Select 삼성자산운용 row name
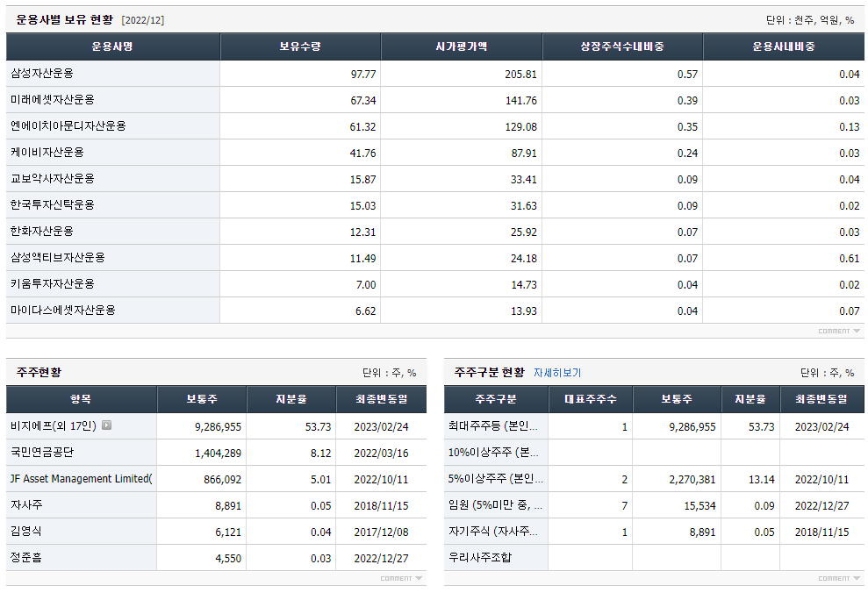This screenshot has height=593, width=868. click(x=42, y=73)
